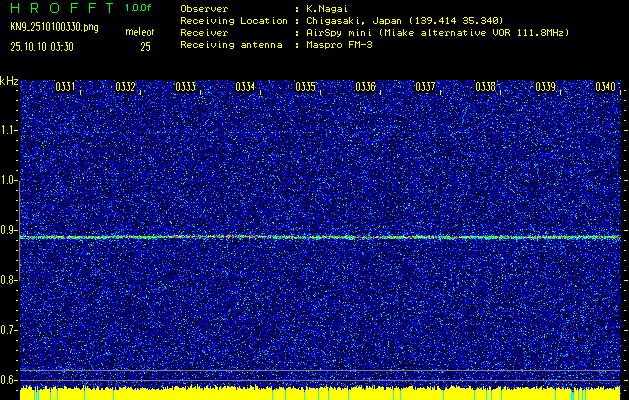Click the 0337 time marker
The image size is (629, 400).
coord(426,88)
